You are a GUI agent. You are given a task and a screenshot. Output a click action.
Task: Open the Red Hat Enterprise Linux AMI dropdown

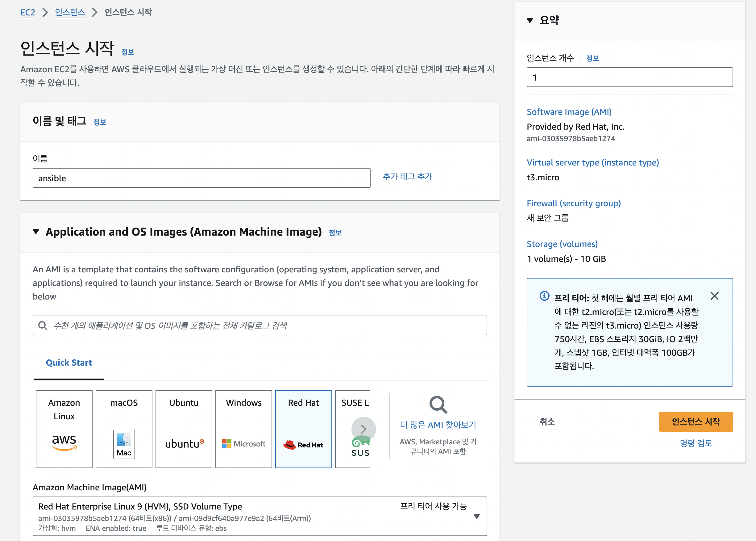point(476,516)
